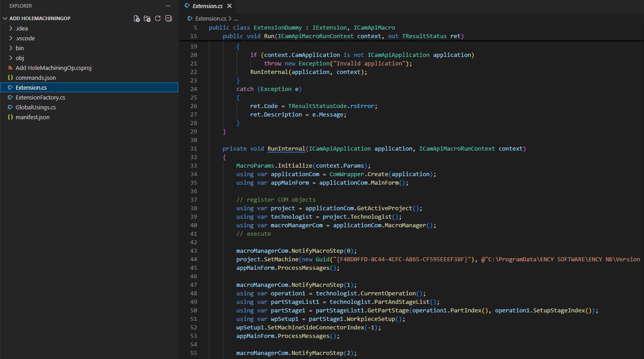Image resolution: width=644 pixels, height=359 pixels.
Task: Open Explorer views and more actions menu
Action: point(168,6)
